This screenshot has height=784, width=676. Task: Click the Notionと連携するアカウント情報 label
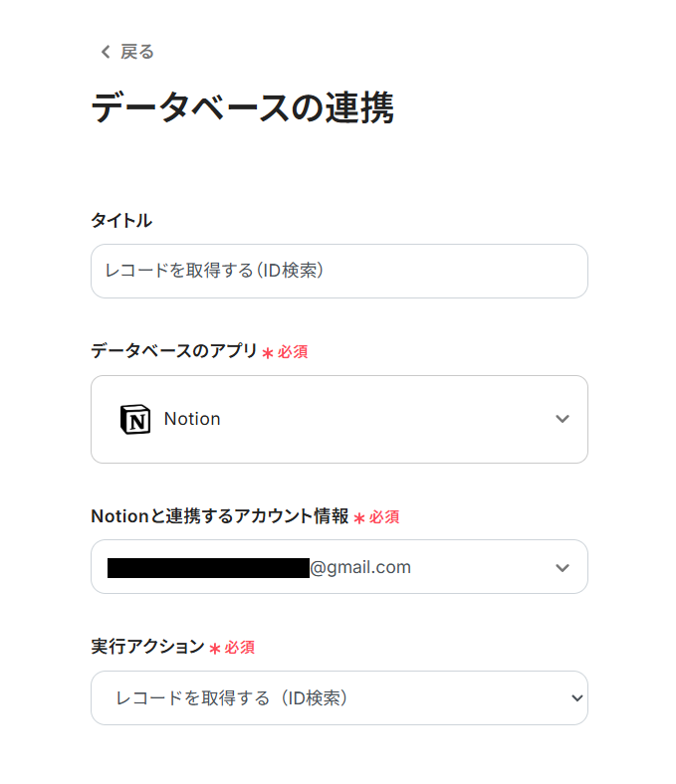(219, 516)
